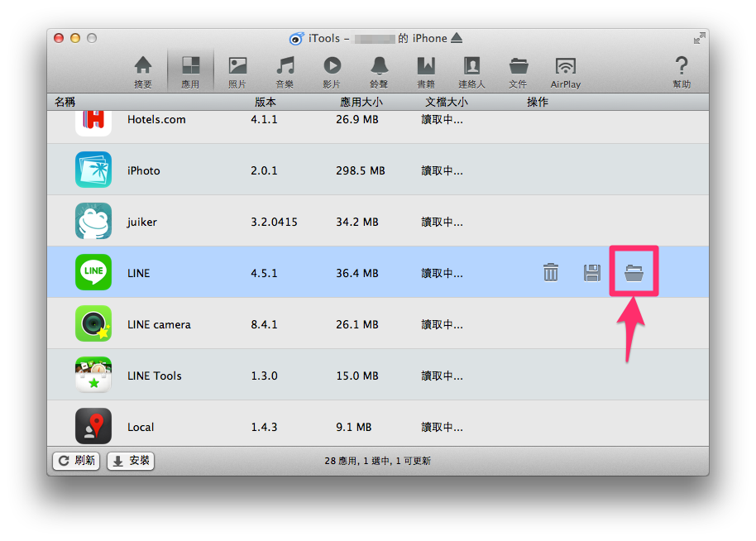Select the LINE Tools name text

(155, 376)
